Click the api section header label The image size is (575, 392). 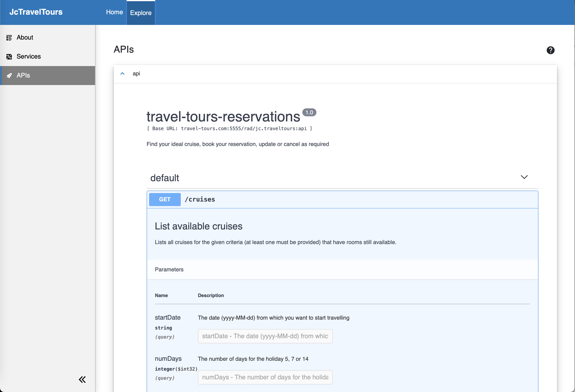click(x=136, y=74)
